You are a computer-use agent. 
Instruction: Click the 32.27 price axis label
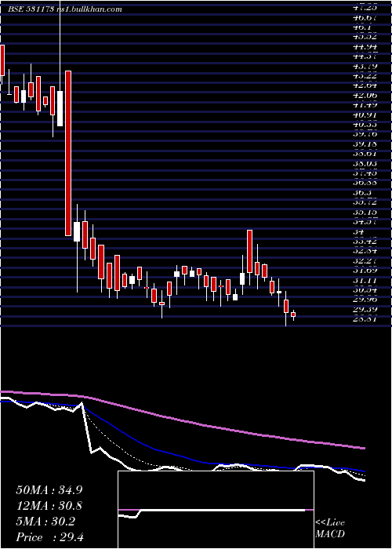coord(365,261)
